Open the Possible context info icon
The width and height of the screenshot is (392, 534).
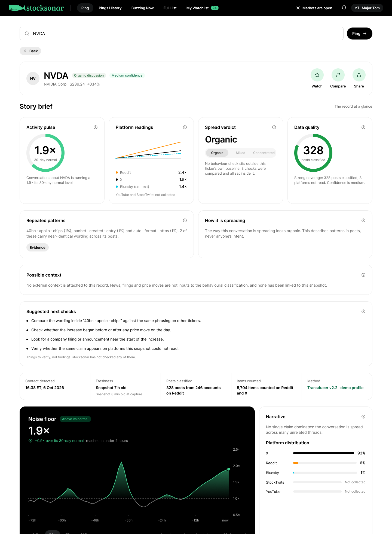point(363,275)
